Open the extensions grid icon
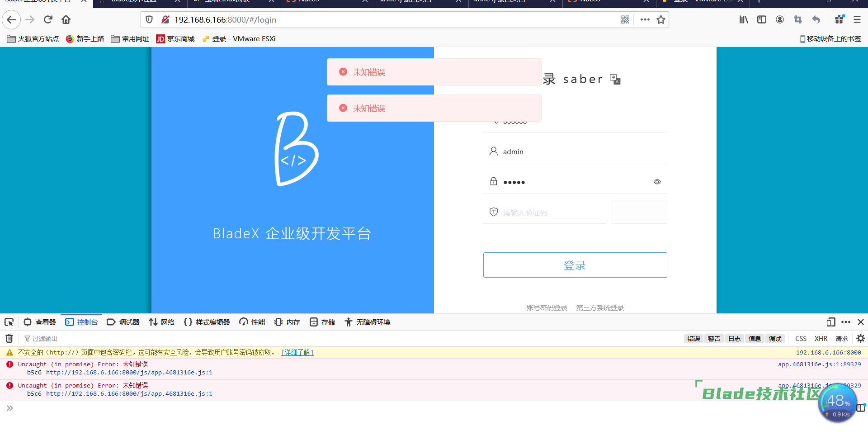 (840, 19)
